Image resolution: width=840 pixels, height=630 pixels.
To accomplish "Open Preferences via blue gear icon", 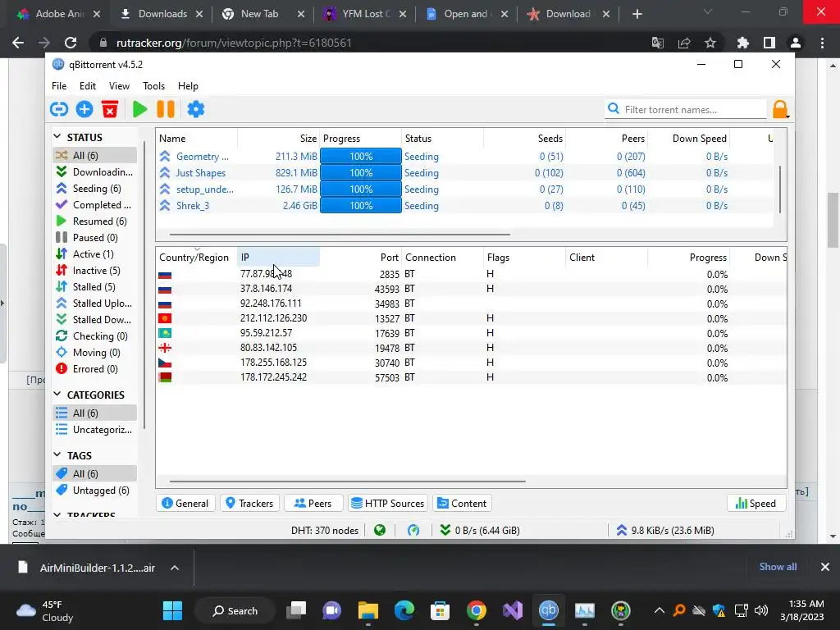I will click(195, 109).
